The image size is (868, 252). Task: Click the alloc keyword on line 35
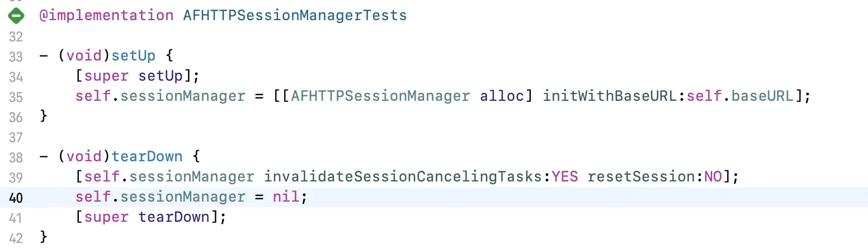click(502, 96)
